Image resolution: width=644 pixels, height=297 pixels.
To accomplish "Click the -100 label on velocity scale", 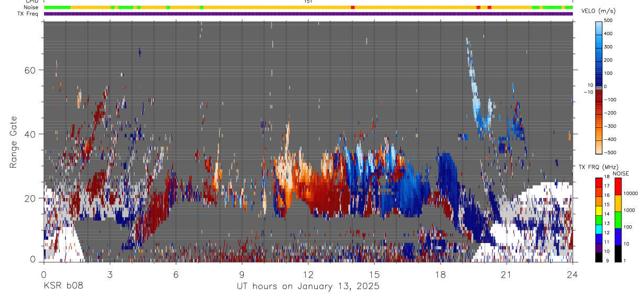I will [x=611, y=100].
